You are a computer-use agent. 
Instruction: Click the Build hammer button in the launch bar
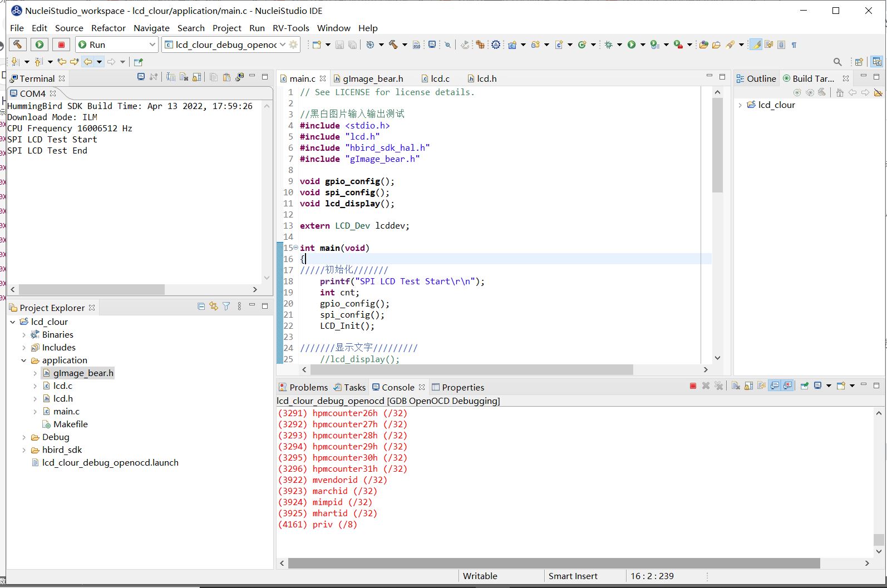pyautogui.click(x=18, y=45)
